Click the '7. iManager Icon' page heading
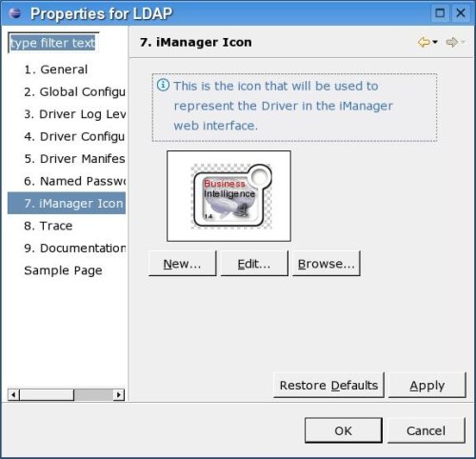The height and width of the screenshot is (459, 476). pos(196,42)
